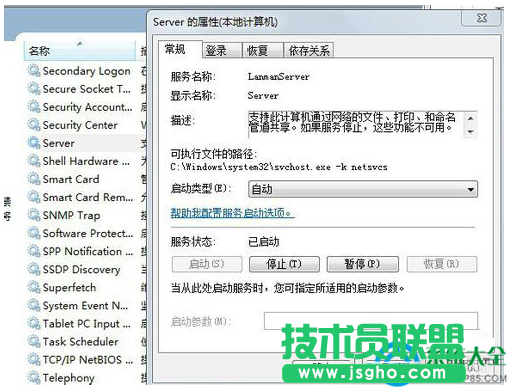The height and width of the screenshot is (389, 509).
Task: Click gear icon beside System Event N...
Action: [34, 305]
